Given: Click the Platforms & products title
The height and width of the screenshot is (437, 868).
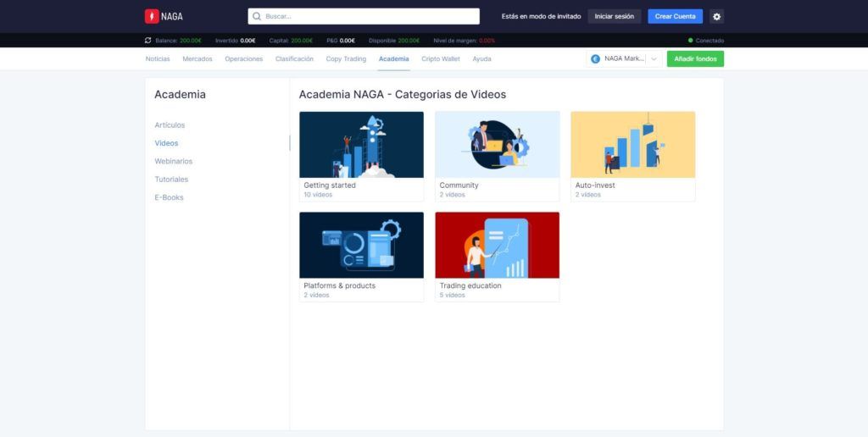Looking at the screenshot, I should pyautogui.click(x=339, y=286).
